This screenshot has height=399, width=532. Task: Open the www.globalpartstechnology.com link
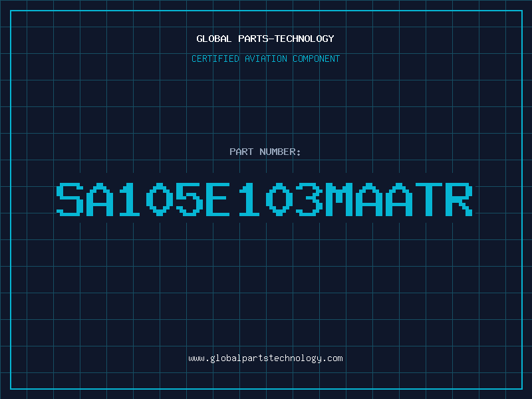[265, 358]
